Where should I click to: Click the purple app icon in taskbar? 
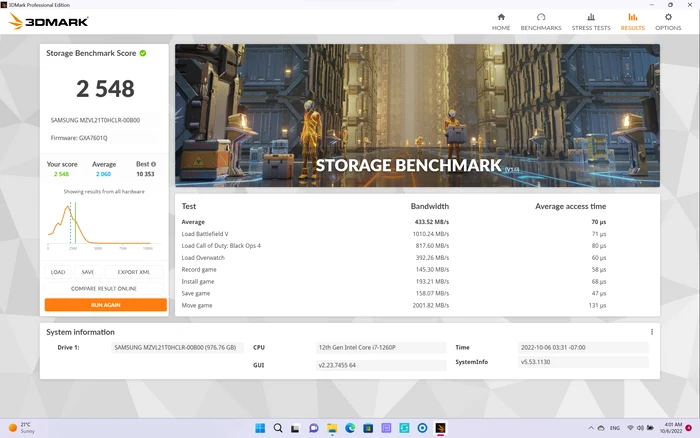click(x=386, y=428)
